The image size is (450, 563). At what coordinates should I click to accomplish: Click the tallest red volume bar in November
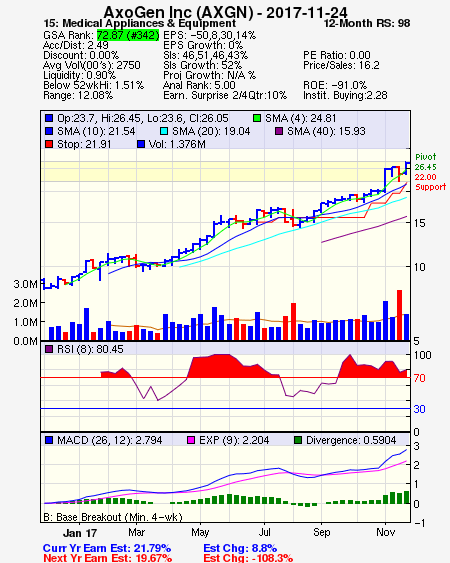399,315
